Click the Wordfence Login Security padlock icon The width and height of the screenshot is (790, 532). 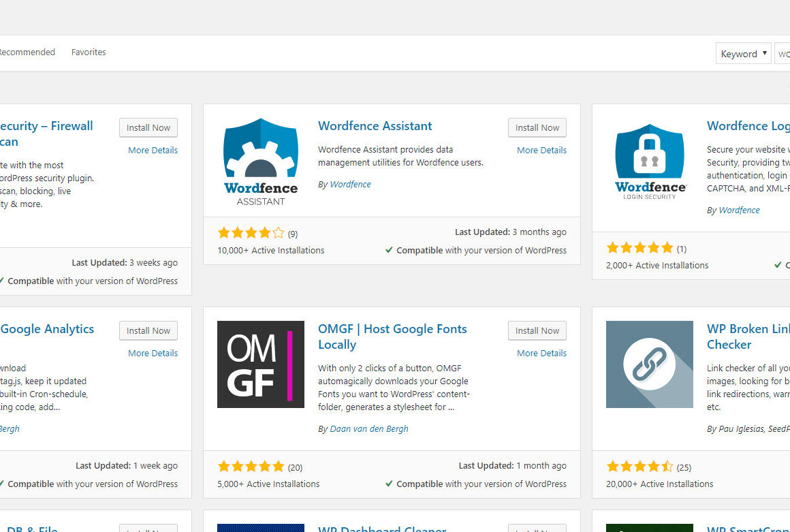(x=650, y=161)
